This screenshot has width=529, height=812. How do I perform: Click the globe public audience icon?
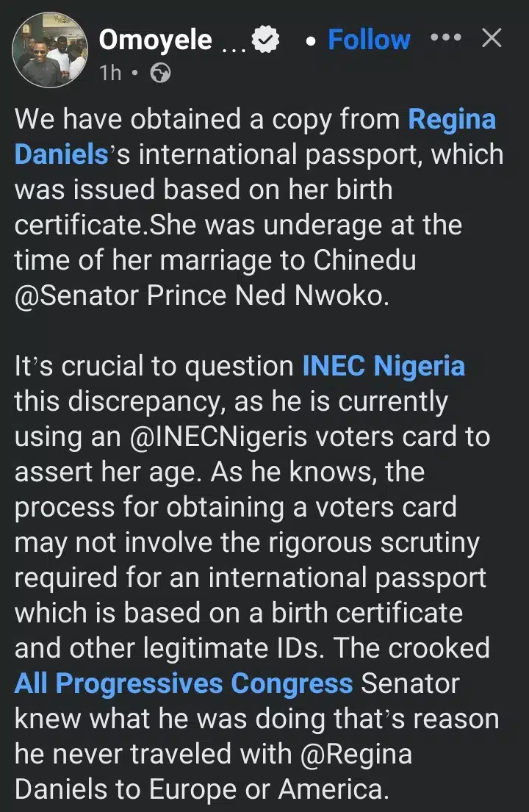[x=159, y=73]
